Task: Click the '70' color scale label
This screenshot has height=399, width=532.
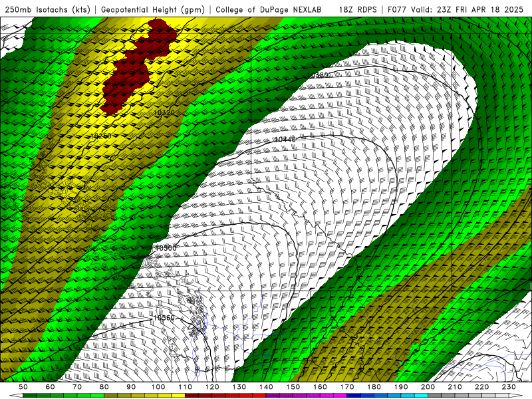Action: tap(77, 387)
